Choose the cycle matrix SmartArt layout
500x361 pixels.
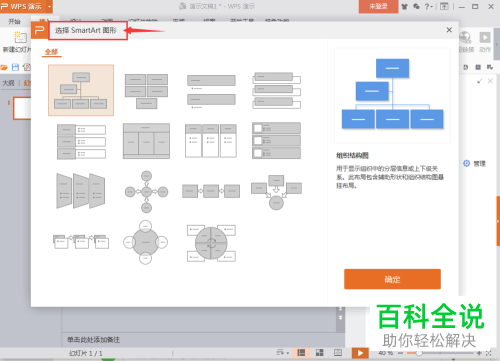[211, 242]
